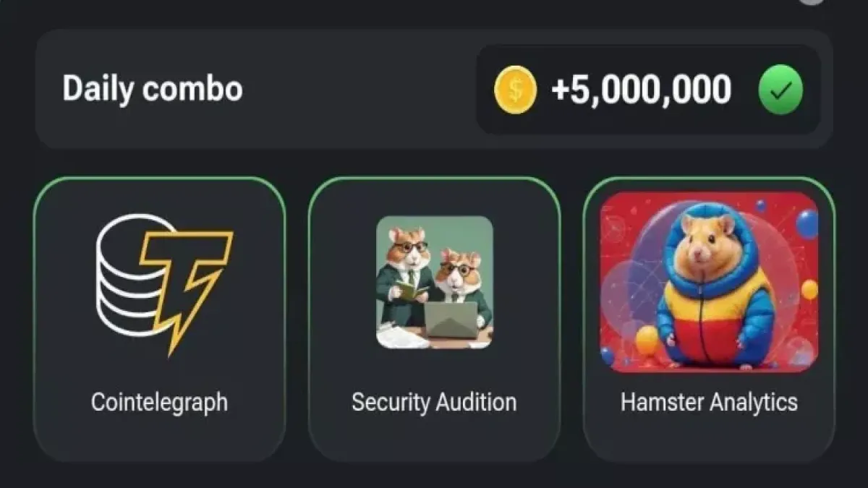Image resolution: width=868 pixels, height=488 pixels.
Task: Click the partially visible gray circle icon
Action: point(812,2)
